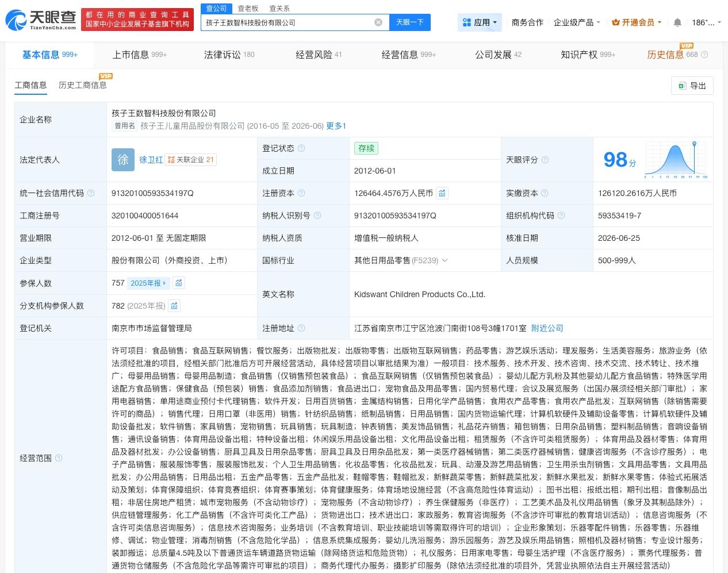
Task: Switch to 查关系 search tab
Action: 279,8
